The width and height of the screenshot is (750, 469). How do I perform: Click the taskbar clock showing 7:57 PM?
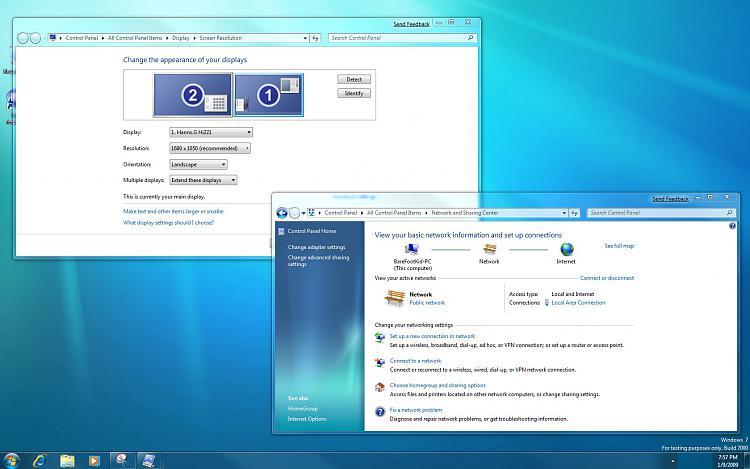click(x=728, y=461)
